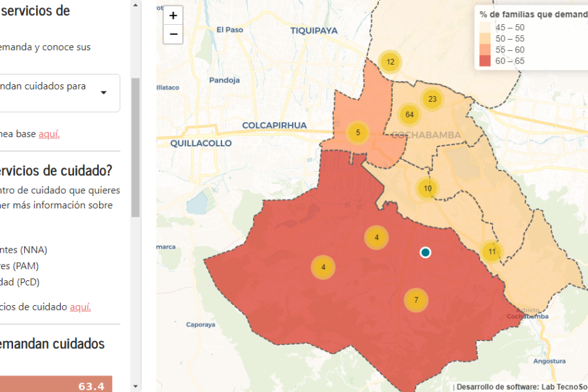Viewport: 588px width, 392px height.
Task: Open cluster marker showing 11
Action: coord(491,252)
